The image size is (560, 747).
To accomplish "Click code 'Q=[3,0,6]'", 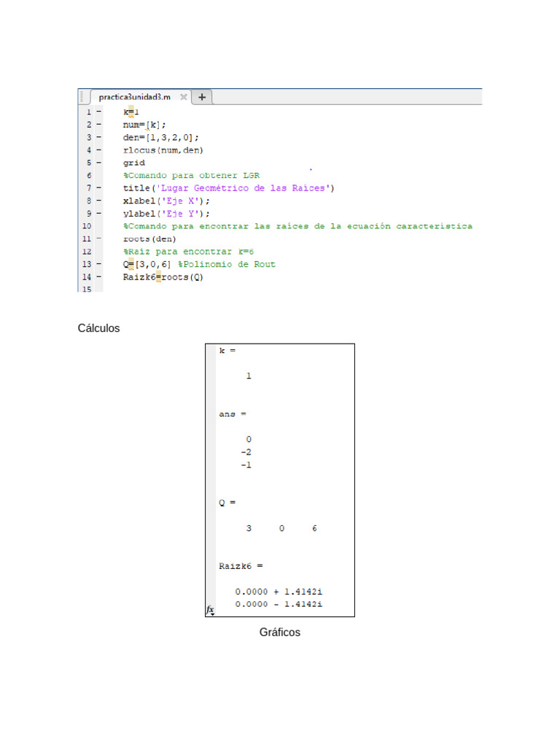I will pyautogui.click(x=147, y=264).
